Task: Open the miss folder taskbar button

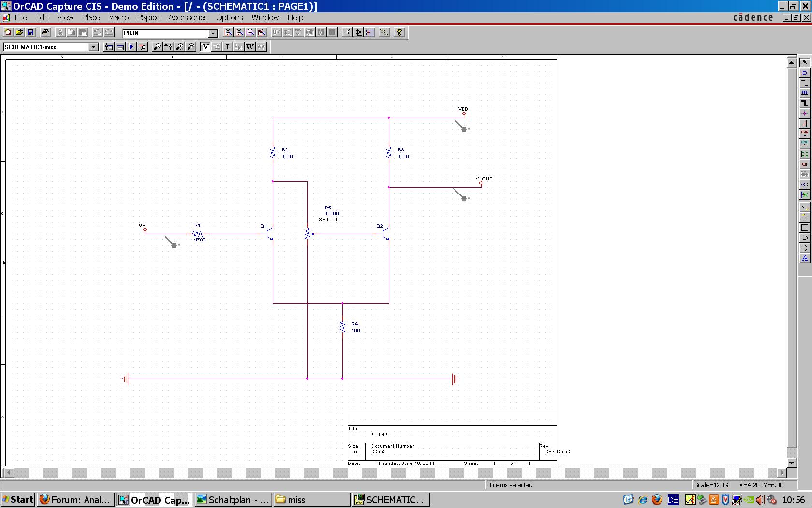Action: 312,500
